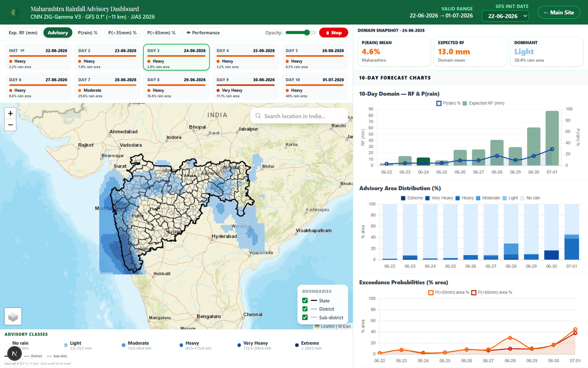Click the search magnifier icon
The image size is (588, 368).
click(x=258, y=116)
